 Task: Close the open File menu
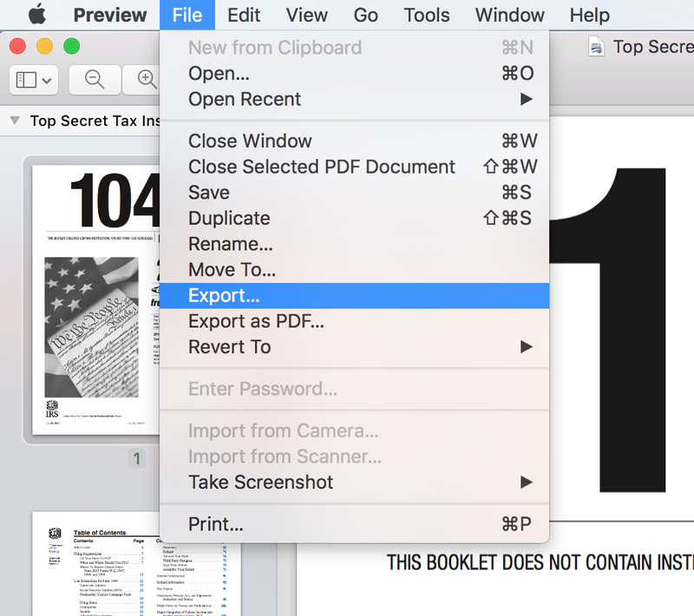click(187, 15)
